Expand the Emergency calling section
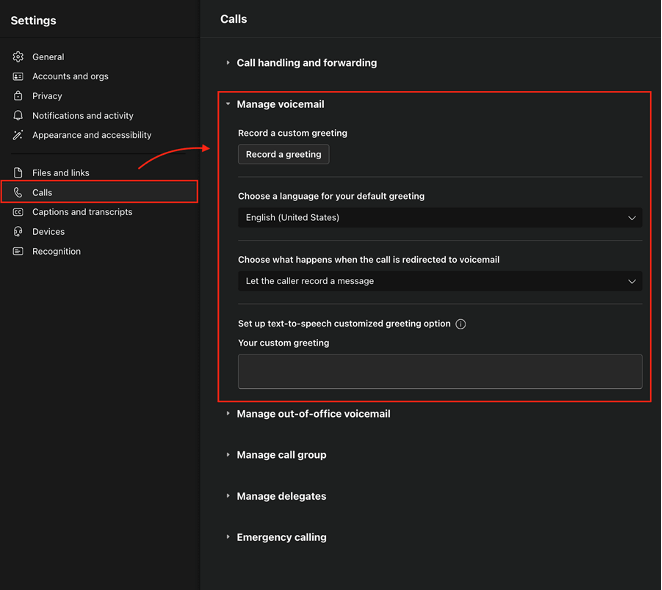 (281, 537)
